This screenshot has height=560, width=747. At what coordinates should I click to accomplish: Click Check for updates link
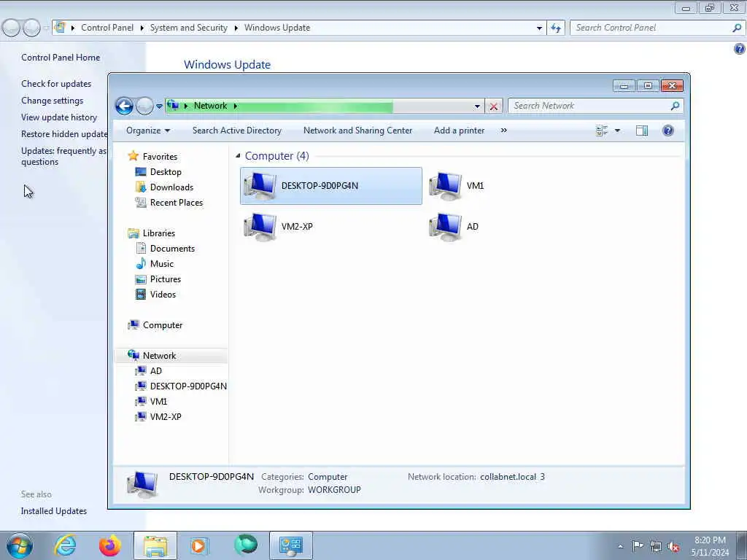[x=56, y=84]
